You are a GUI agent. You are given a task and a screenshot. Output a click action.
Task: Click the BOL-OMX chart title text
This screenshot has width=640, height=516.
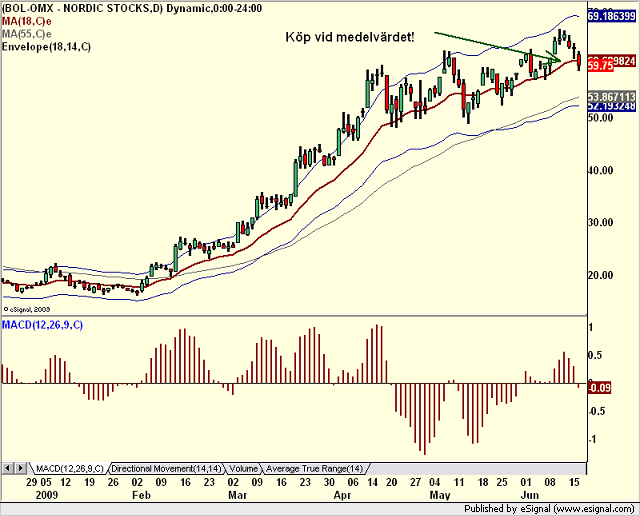pos(132,8)
